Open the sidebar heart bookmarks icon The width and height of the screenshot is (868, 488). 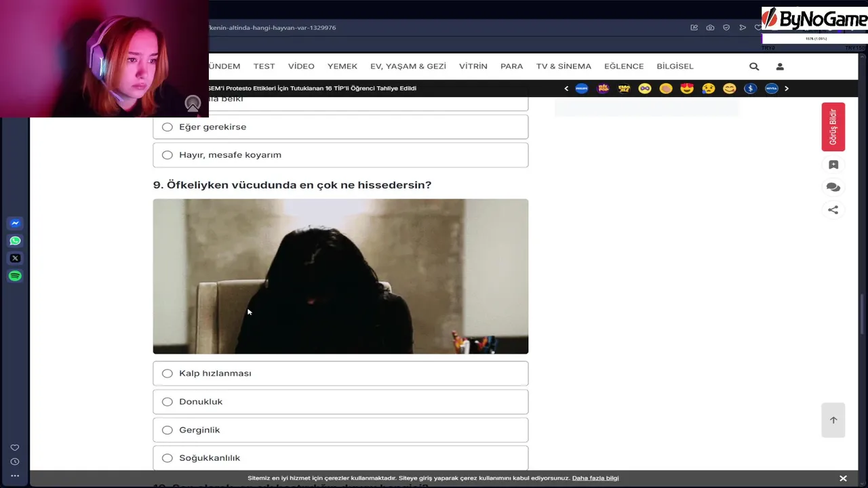(x=15, y=447)
